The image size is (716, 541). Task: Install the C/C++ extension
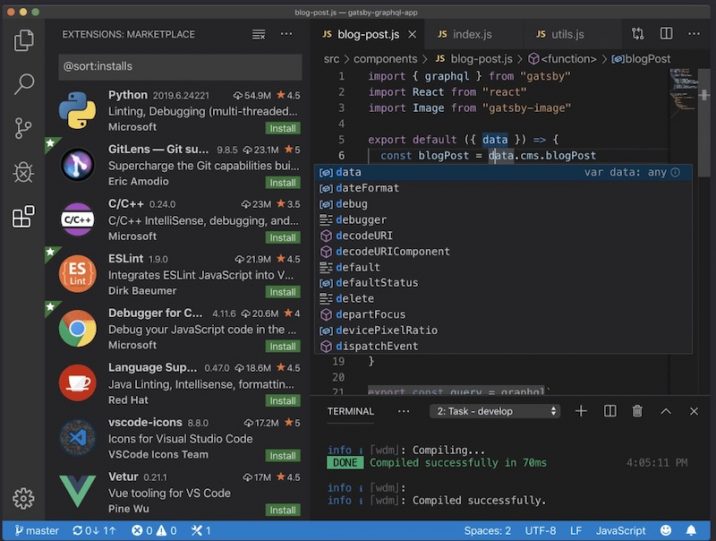click(283, 237)
